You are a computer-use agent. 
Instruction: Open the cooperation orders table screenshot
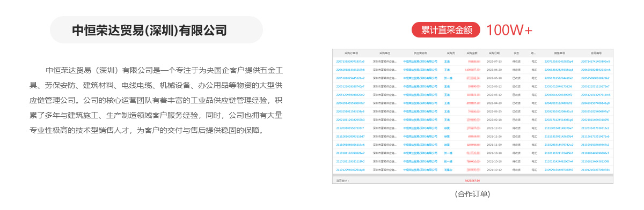473,116
